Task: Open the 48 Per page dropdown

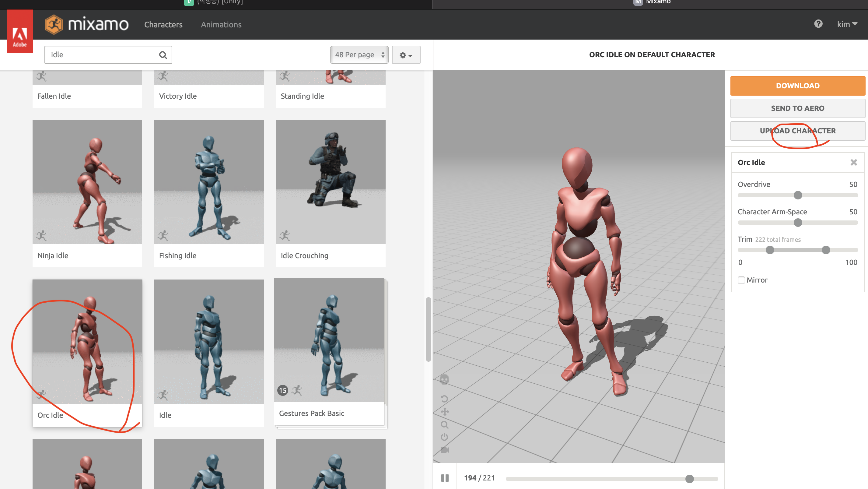Action: tap(359, 55)
